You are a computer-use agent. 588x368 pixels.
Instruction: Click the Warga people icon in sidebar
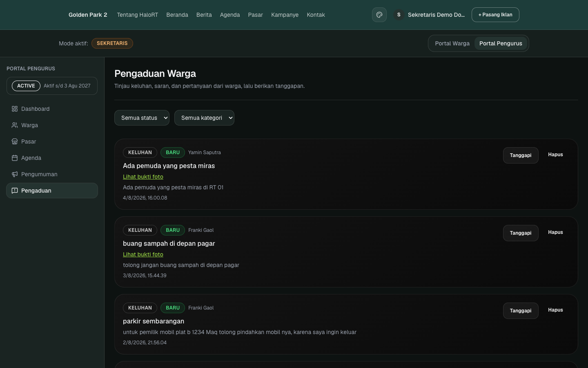point(15,125)
